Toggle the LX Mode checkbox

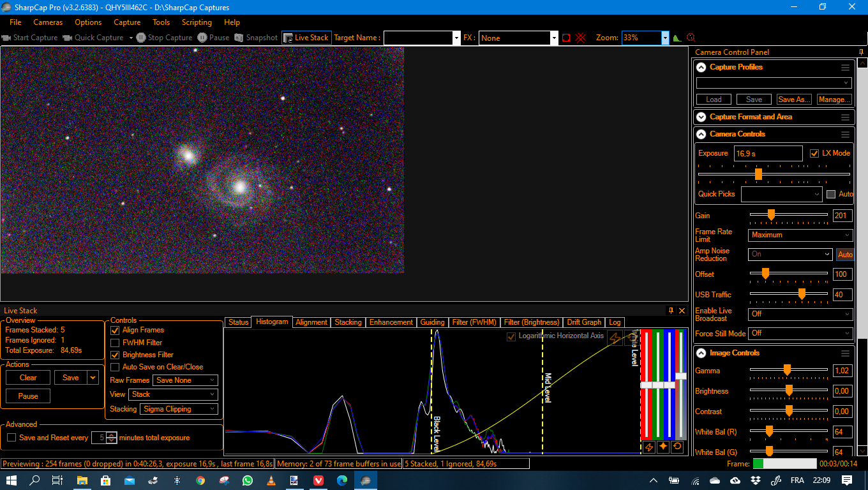(814, 153)
